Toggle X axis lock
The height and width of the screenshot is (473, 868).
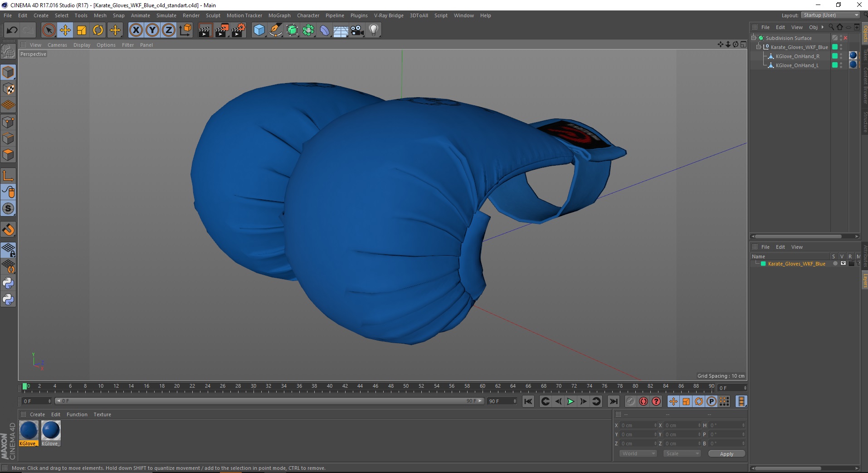tap(136, 30)
